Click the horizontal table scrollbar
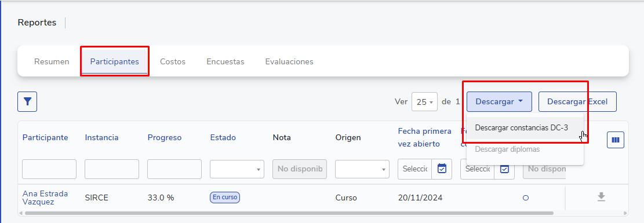644x223 pixels. point(289,213)
